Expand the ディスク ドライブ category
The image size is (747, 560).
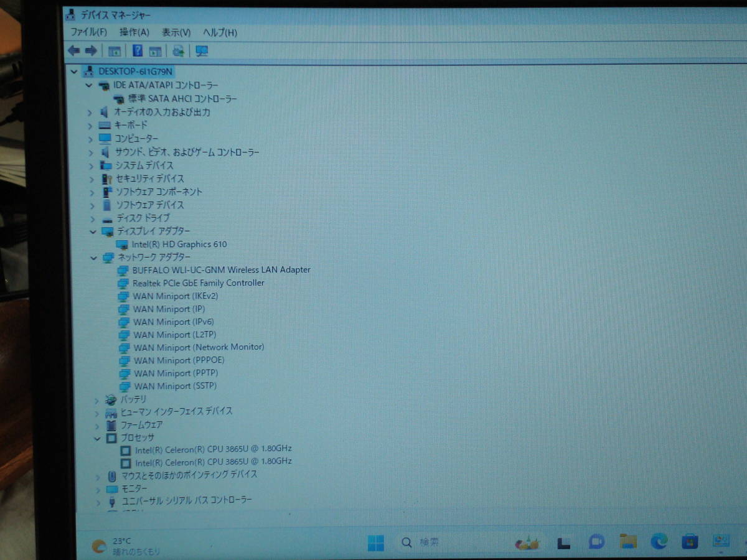(93, 218)
